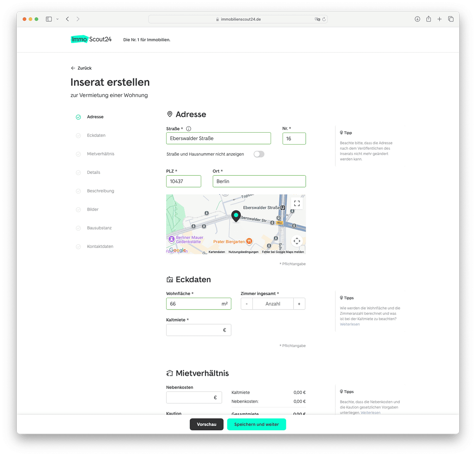
Task: Click the Prater Biergarten restaurant marker
Action: (249, 242)
